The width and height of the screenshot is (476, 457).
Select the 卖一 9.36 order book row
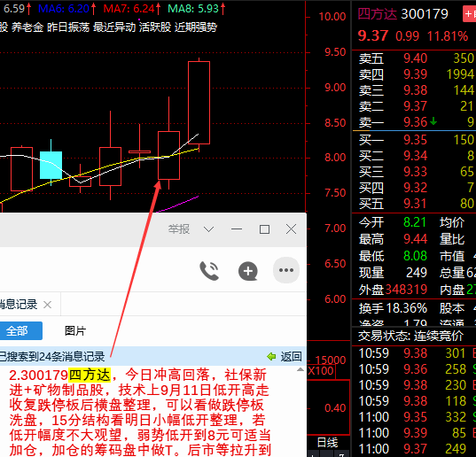tap(414, 122)
